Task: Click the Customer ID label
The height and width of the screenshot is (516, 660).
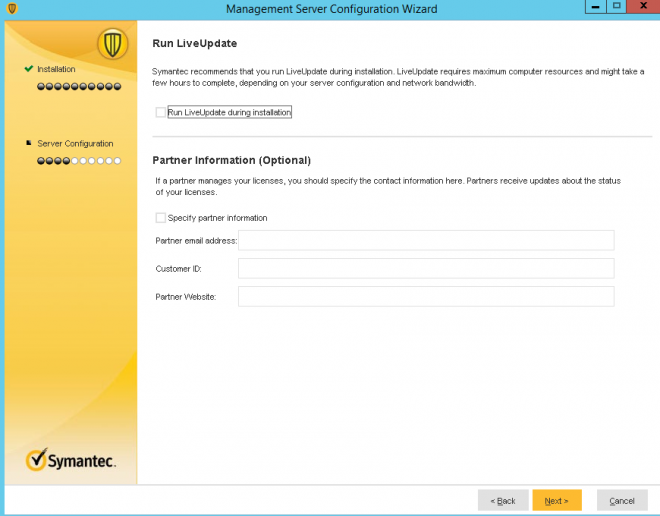Action: point(178,269)
